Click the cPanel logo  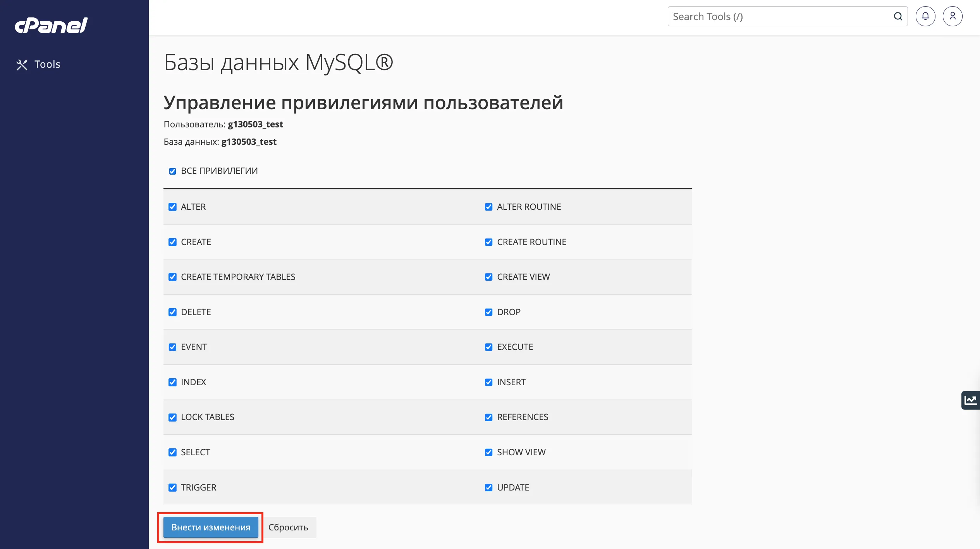(x=51, y=26)
